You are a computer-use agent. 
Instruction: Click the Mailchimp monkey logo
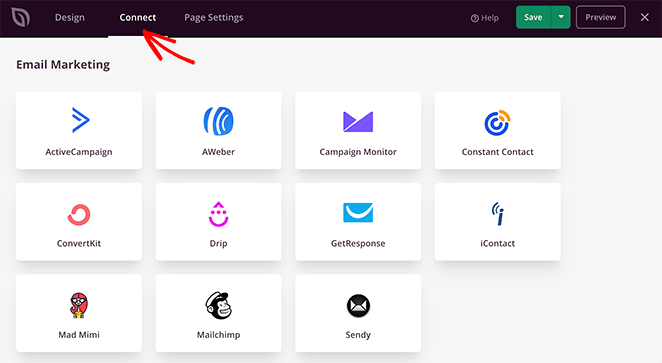pos(219,305)
